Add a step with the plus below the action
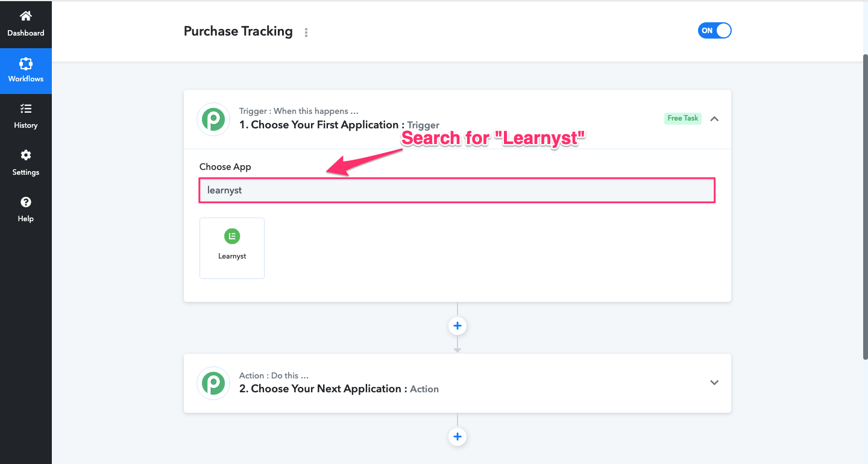 [x=458, y=437]
